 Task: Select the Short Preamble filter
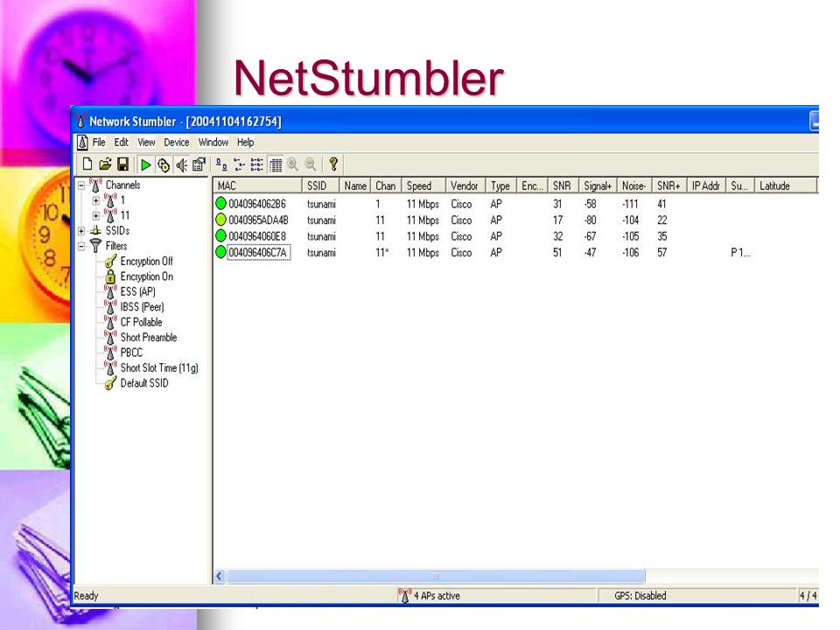tap(149, 338)
